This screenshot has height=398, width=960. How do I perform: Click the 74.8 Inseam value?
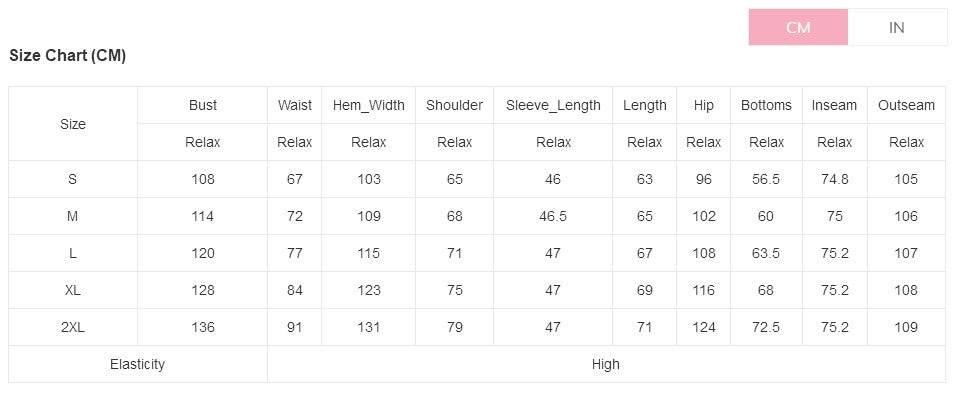834,179
